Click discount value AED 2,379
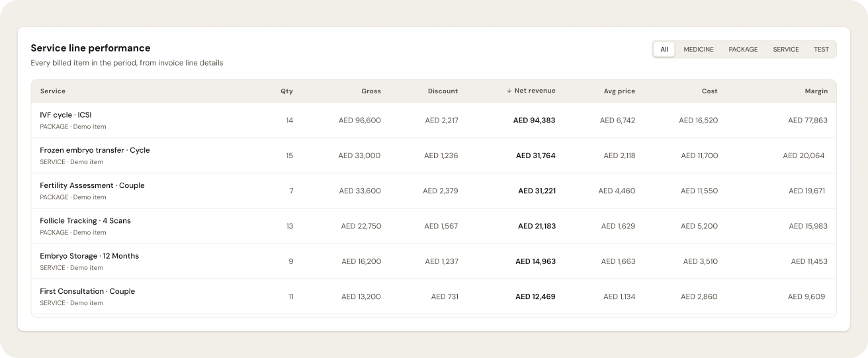This screenshot has width=868, height=358. (441, 191)
